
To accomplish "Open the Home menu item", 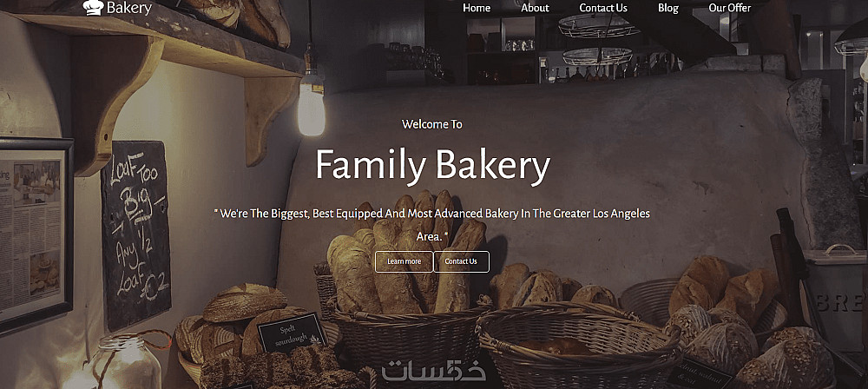I will 477,8.
